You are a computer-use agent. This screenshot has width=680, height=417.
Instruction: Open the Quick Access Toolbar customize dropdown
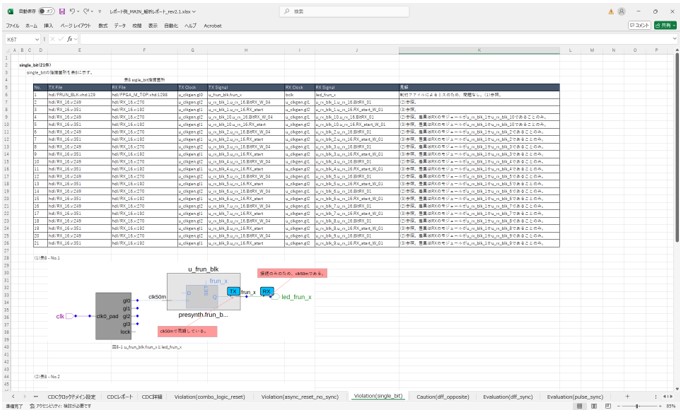click(x=98, y=11)
